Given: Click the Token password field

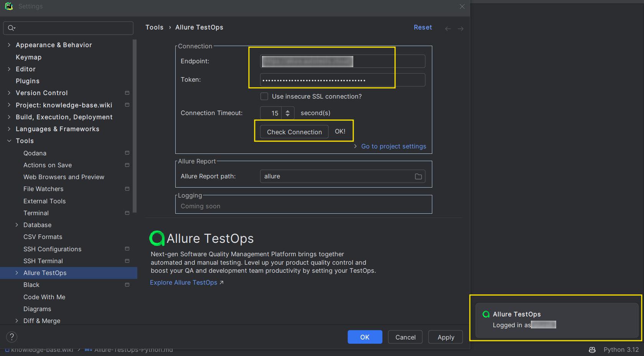Looking at the screenshot, I should (x=343, y=80).
